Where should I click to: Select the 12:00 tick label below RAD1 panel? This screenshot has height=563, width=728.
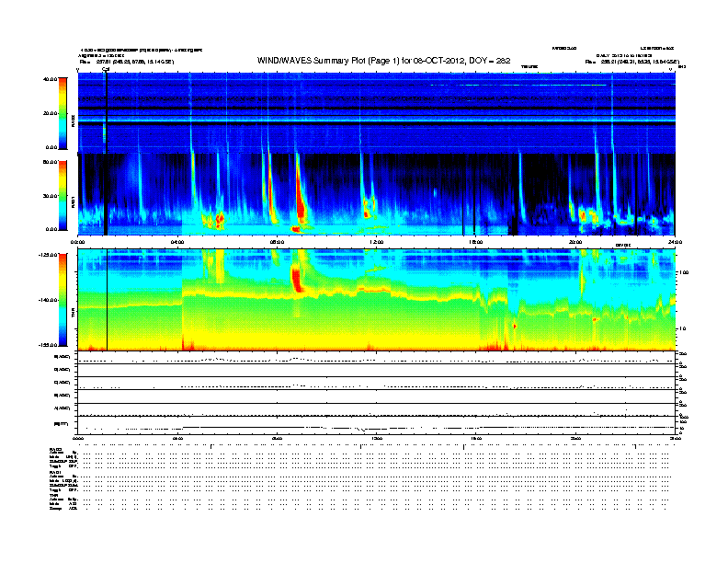point(376,241)
